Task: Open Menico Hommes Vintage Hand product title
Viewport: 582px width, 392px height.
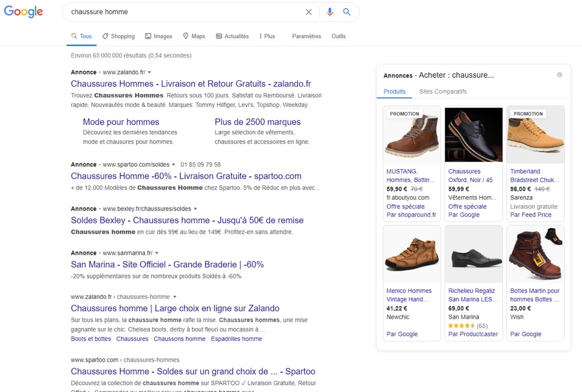Action: point(409,295)
